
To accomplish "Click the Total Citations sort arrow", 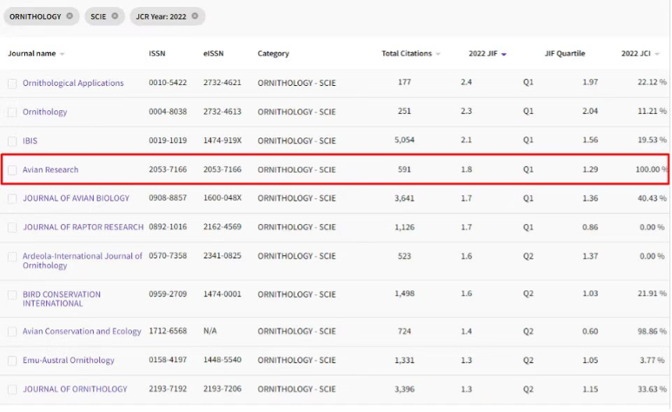I will click(438, 54).
